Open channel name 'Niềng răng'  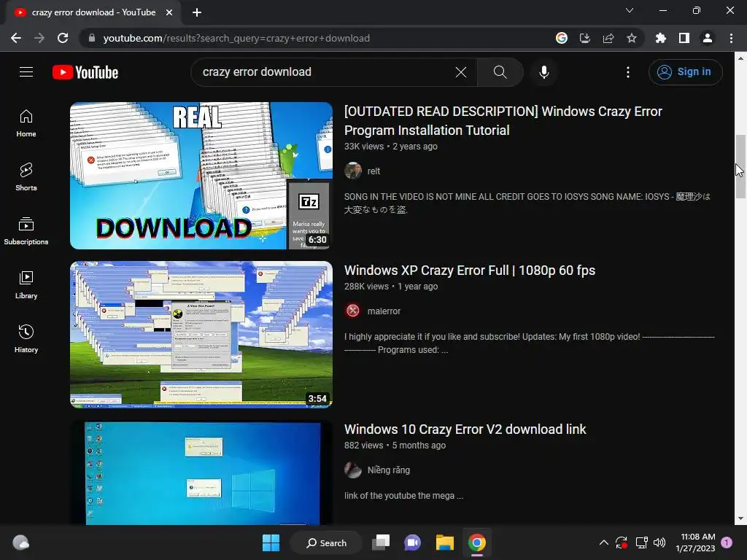389,470
